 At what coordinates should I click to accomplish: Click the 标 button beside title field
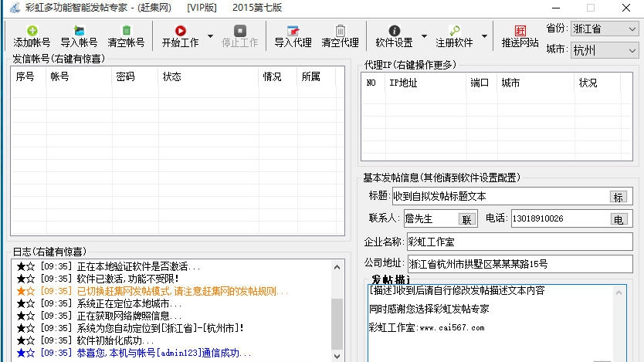(x=618, y=197)
